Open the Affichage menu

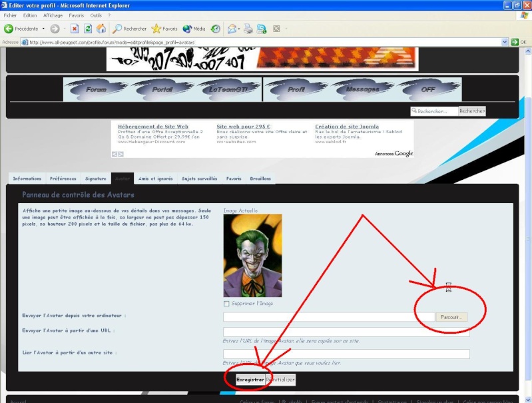click(53, 15)
